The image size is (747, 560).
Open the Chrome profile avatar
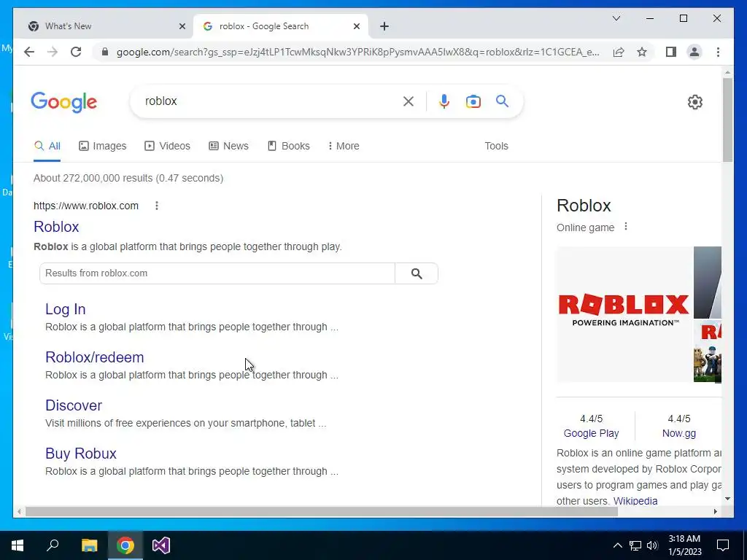click(x=694, y=52)
